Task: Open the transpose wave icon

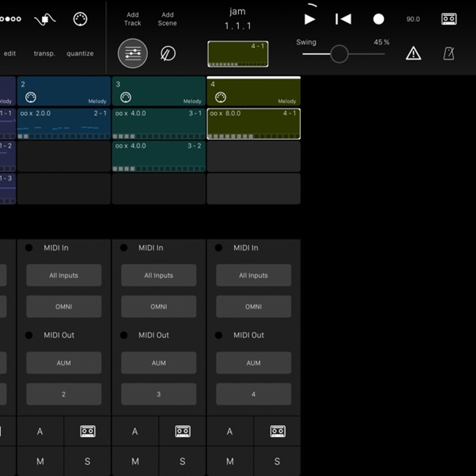Action: click(x=45, y=19)
